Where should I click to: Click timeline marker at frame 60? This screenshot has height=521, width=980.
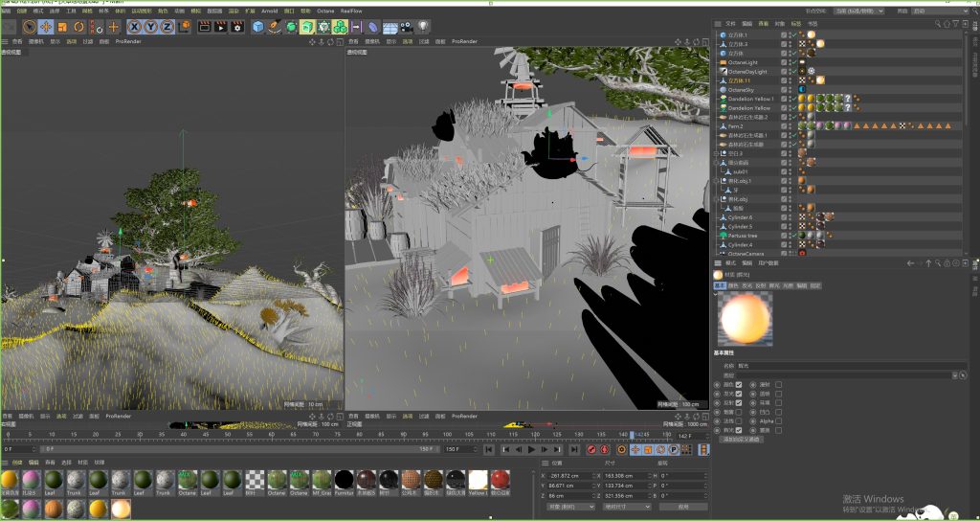coord(271,434)
